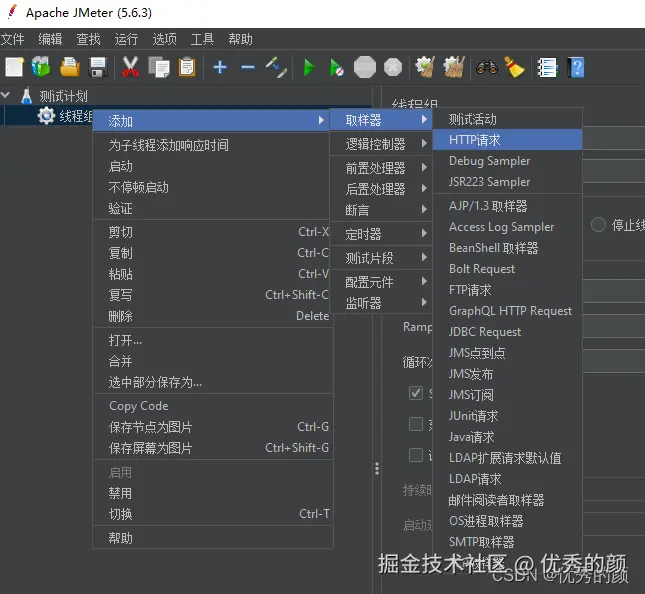The image size is (645, 594).
Task: Select FTP请求 sampler entry
Action: coord(508,290)
